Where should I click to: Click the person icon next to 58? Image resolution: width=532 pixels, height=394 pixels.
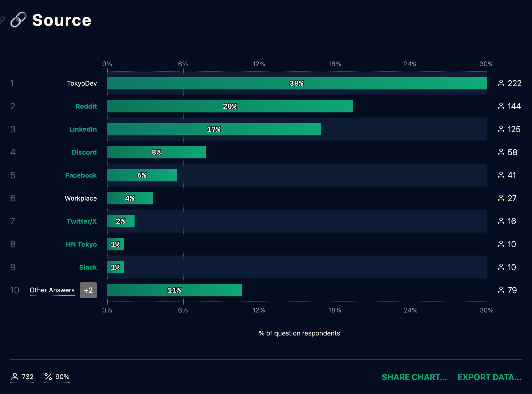tap(501, 152)
